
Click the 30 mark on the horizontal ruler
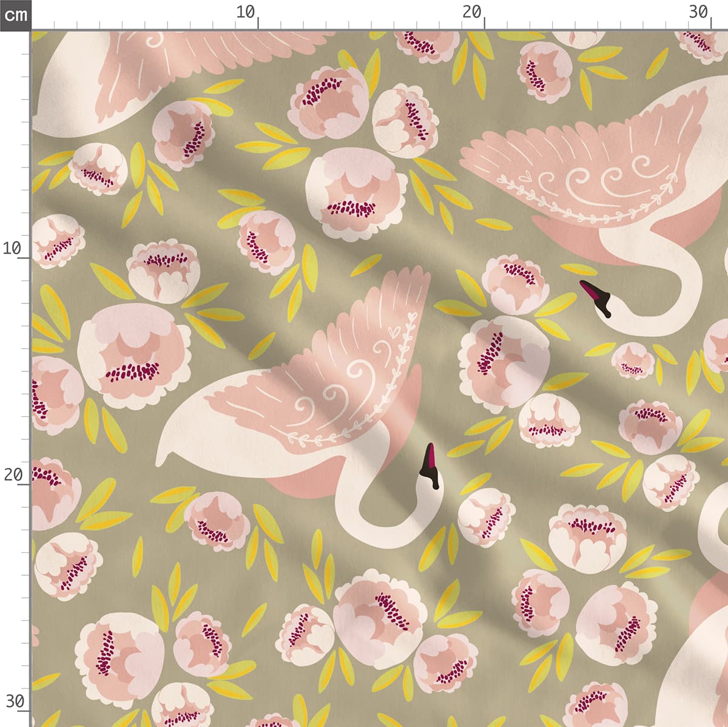coord(699,12)
